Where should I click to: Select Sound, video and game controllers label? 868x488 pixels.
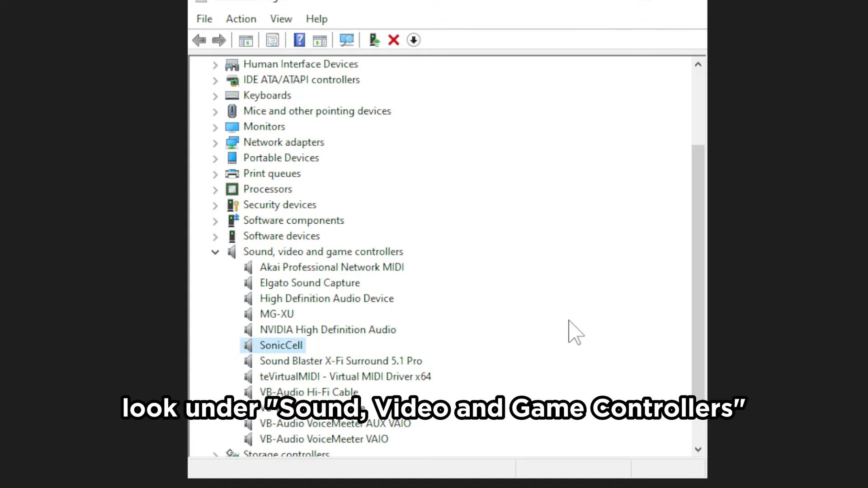click(323, 252)
